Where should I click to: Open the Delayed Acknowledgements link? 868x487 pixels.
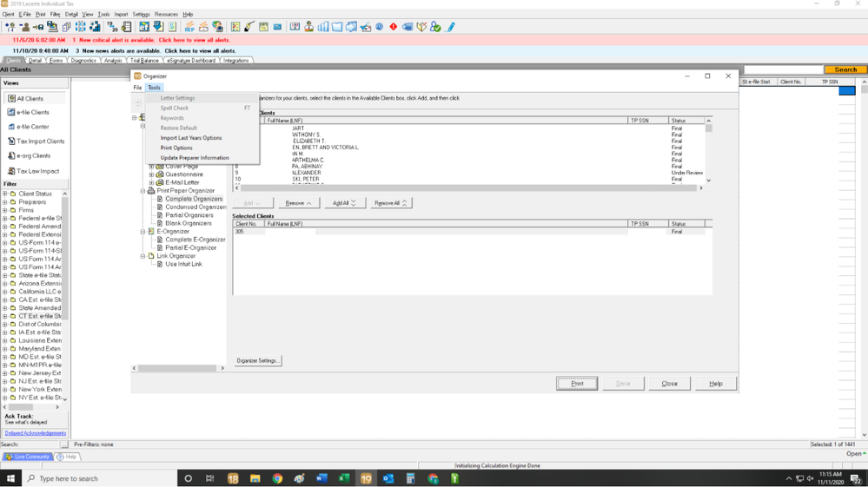click(36, 433)
